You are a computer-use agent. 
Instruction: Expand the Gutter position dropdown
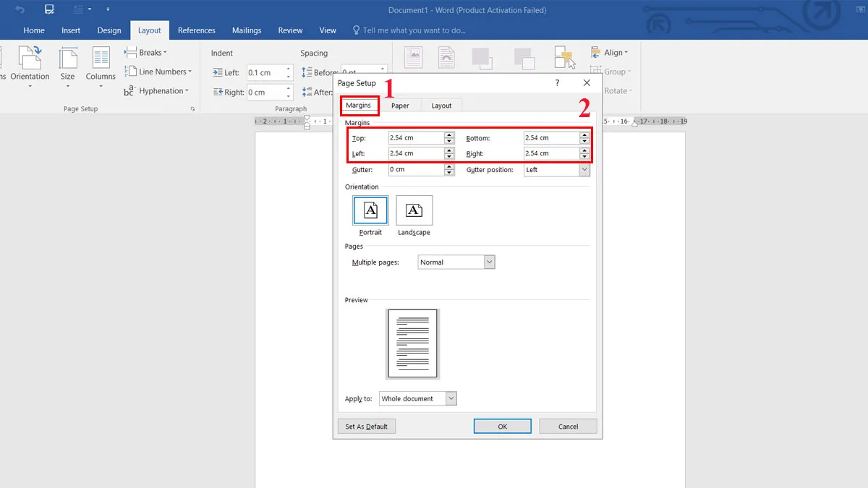point(584,170)
